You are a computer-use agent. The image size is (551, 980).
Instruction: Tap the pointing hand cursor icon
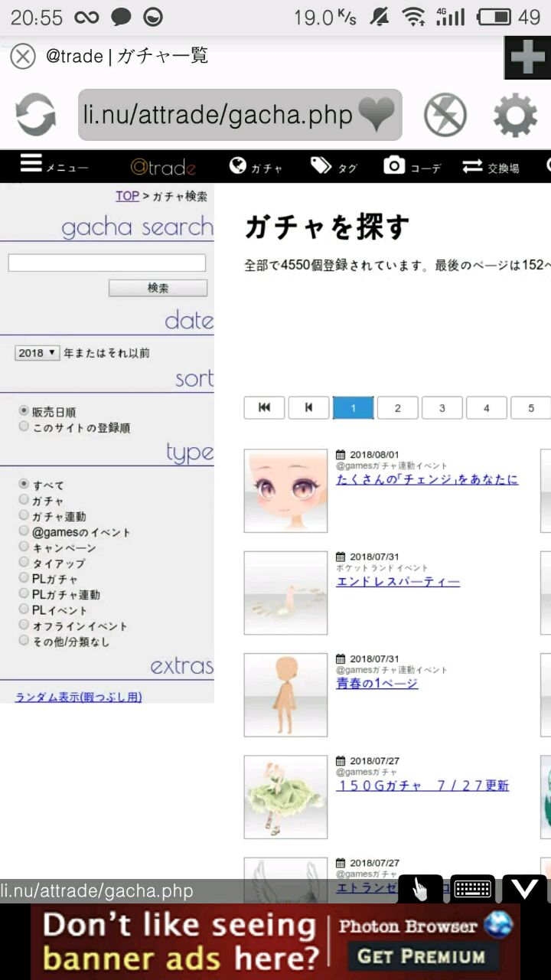pyautogui.click(x=420, y=888)
